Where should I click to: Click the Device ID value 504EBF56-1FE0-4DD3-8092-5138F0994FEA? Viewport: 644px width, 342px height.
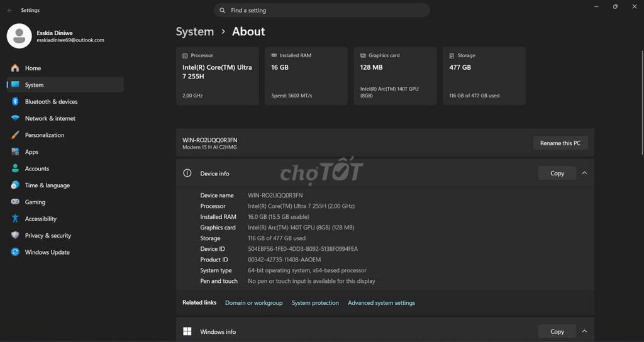pyautogui.click(x=303, y=249)
